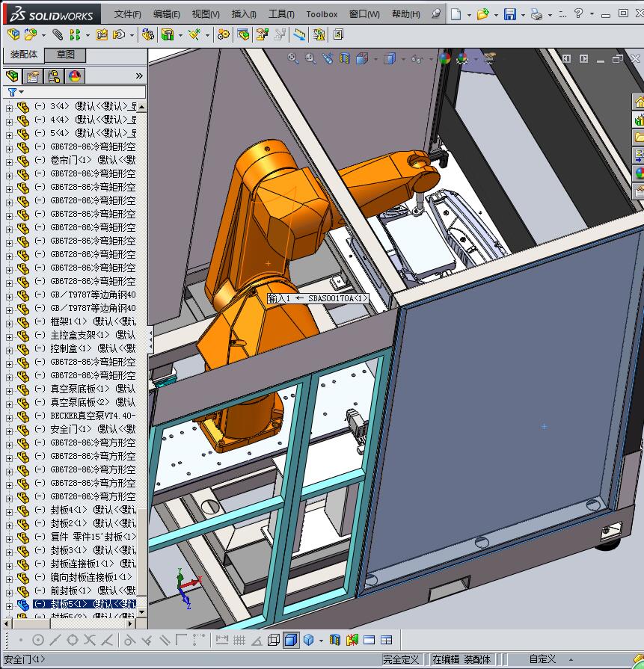Open the Display Style dropdown arrow in viewport
Image resolution: width=644 pixels, height=669 pixels.
click(x=403, y=59)
